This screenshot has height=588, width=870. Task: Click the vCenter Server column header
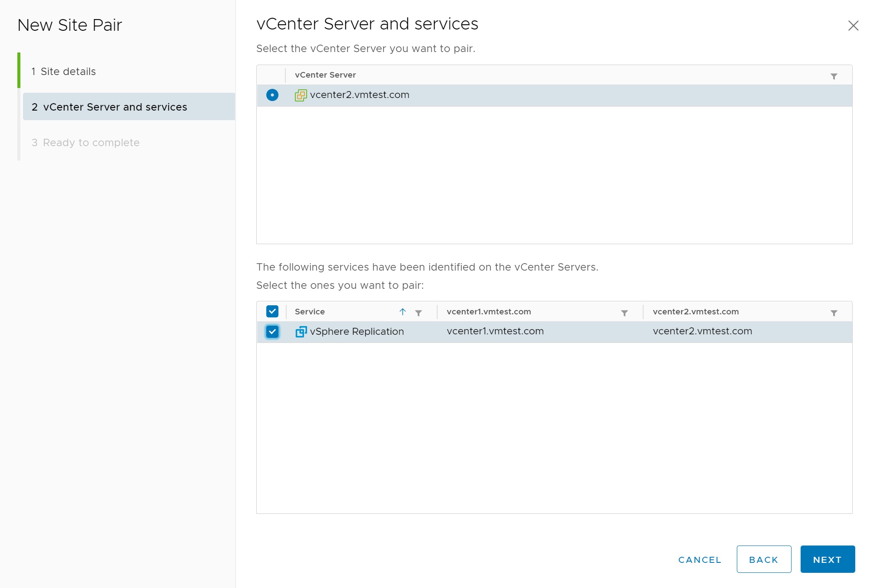tap(325, 75)
